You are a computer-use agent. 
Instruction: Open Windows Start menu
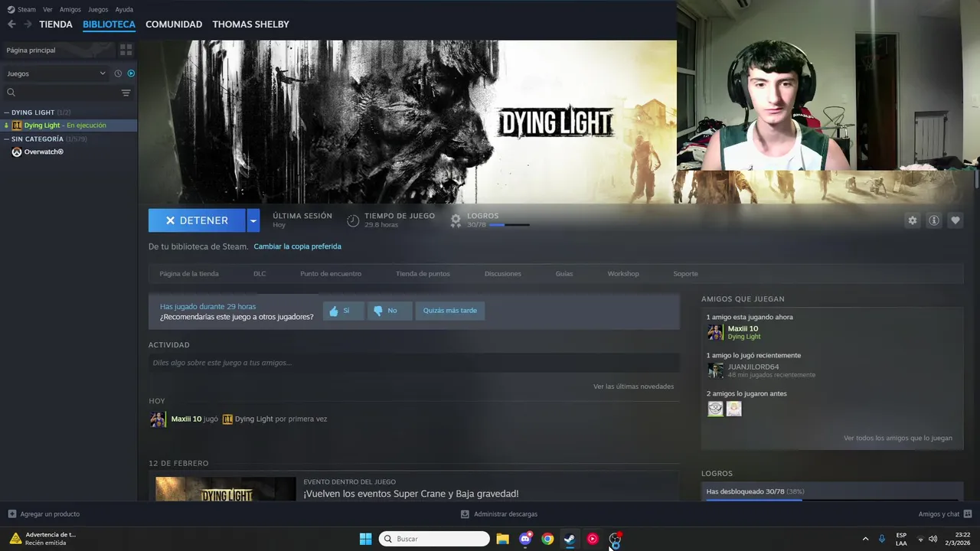(365, 539)
